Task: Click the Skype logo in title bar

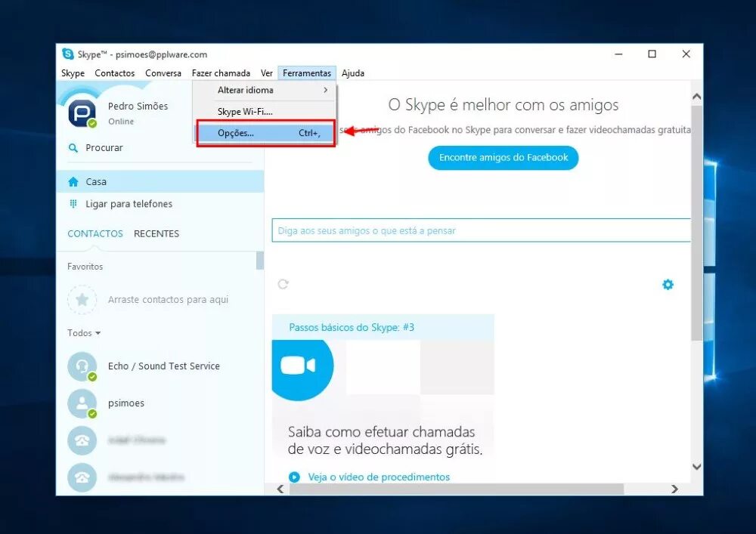Action: pyautogui.click(x=68, y=54)
